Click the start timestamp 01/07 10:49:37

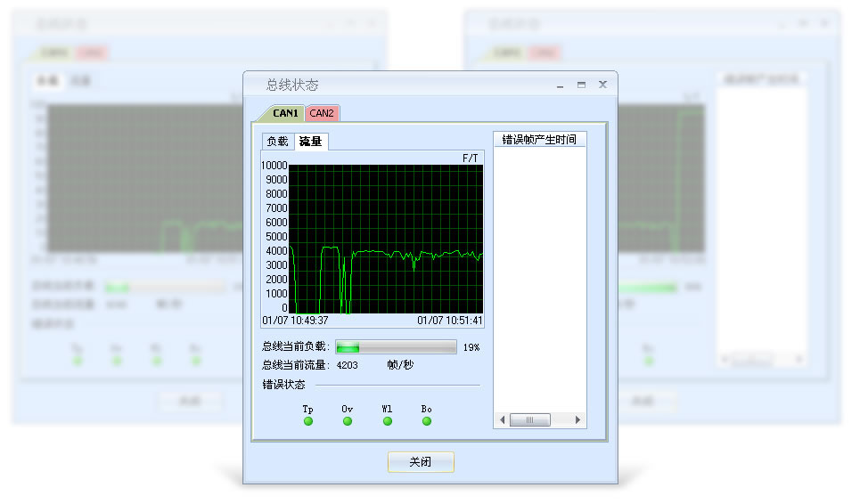(295, 321)
